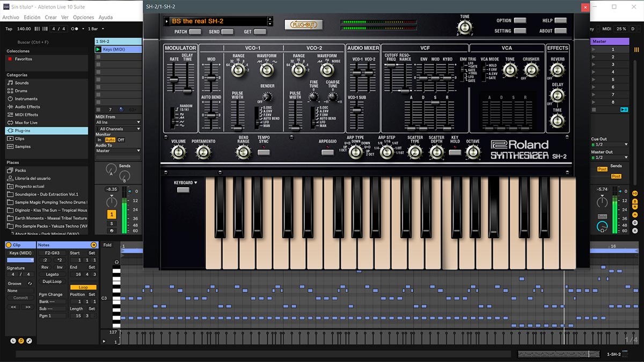The width and height of the screenshot is (644, 362).
Task: Open Proyecto actual in Places
Action: (x=46, y=187)
